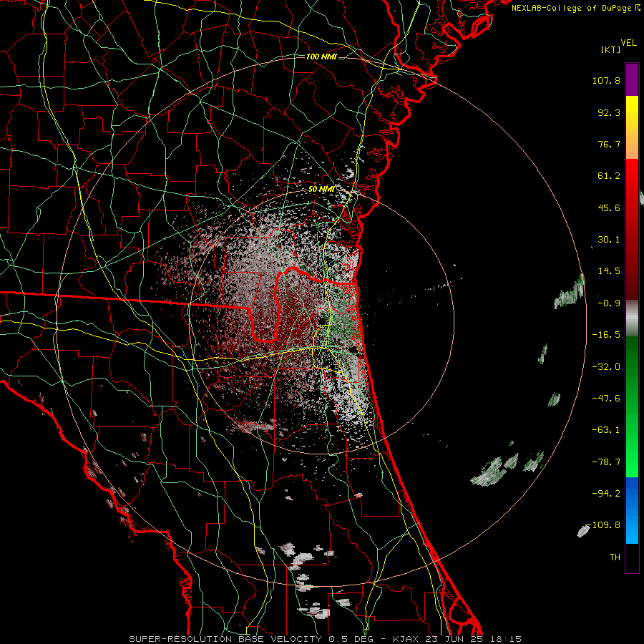Click the 107.8 value on the velocity scale
This screenshot has height=644, width=644.
click(606, 80)
